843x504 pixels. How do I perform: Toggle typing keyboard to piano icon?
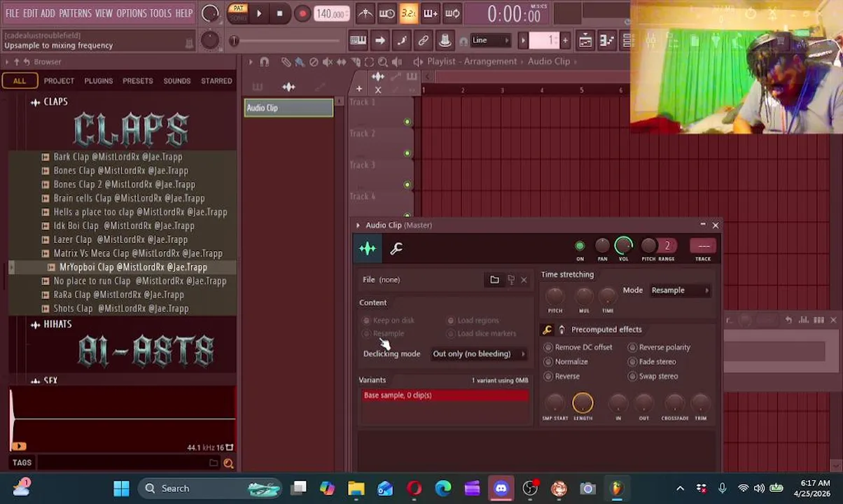coord(358,40)
